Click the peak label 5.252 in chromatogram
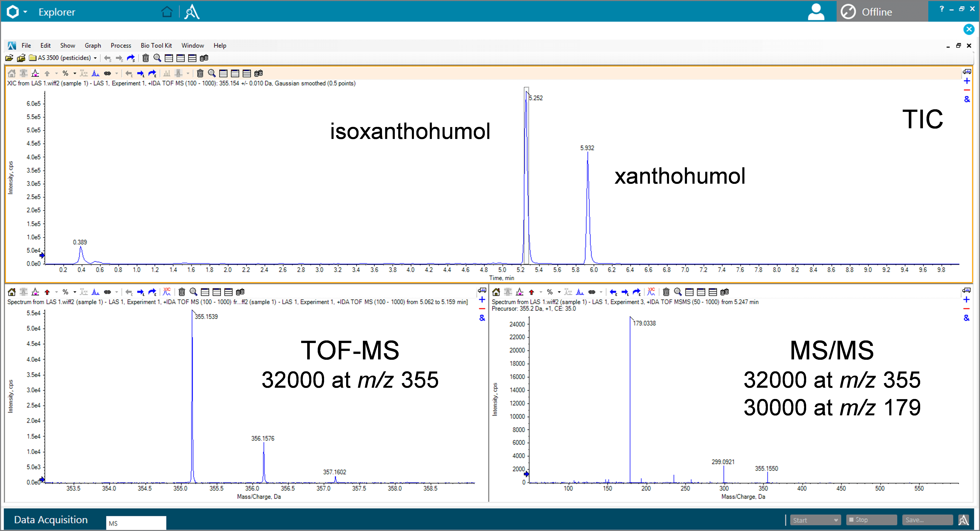 click(536, 98)
